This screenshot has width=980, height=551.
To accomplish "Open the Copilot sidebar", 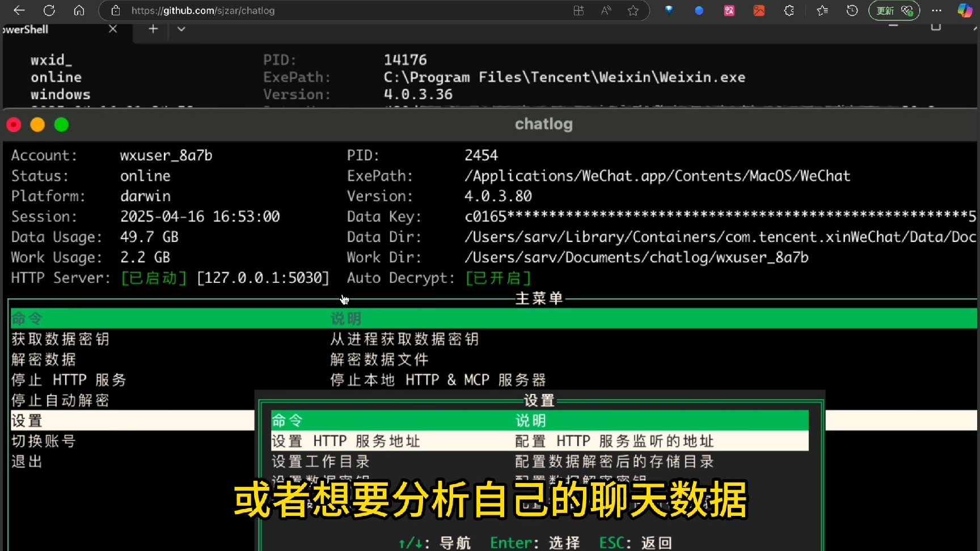I will pyautogui.click(x=965, y=10).
